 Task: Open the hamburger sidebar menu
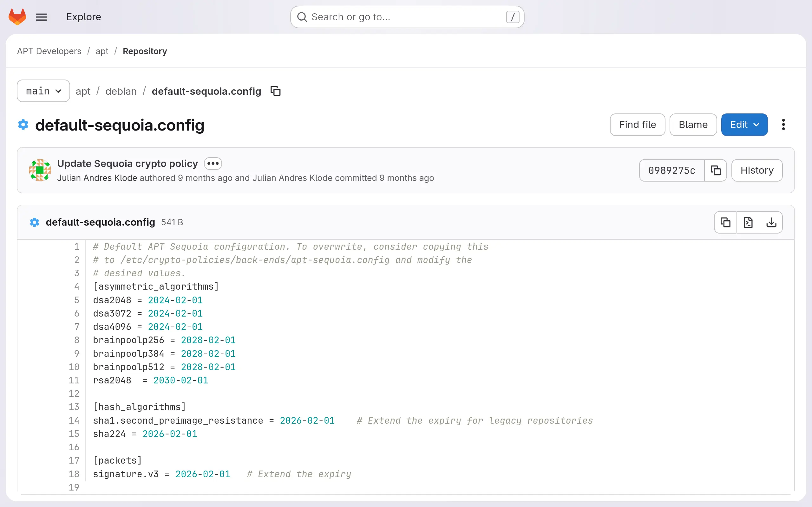click(42, 17)
